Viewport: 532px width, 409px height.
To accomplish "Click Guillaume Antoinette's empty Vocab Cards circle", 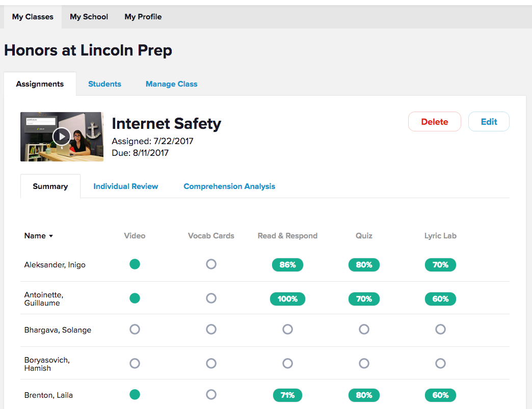I will point(211,298).
